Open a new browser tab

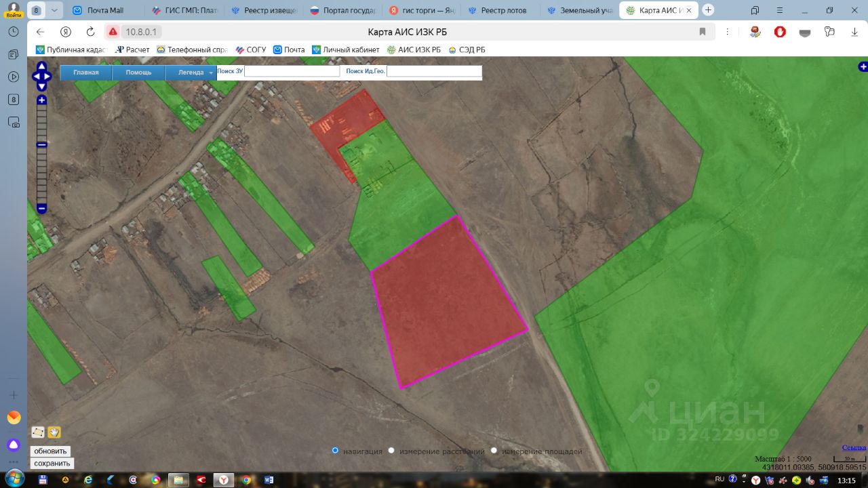pyautogui.click(x=708, y=10)
